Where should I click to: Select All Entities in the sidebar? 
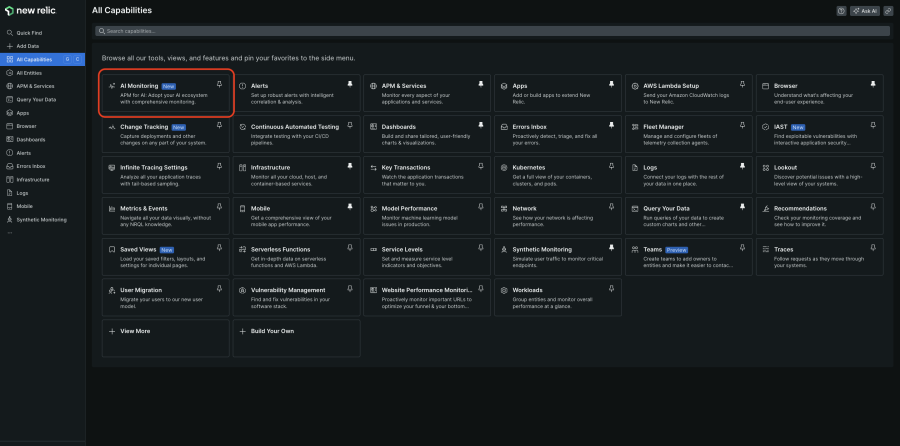coord(29,73)
